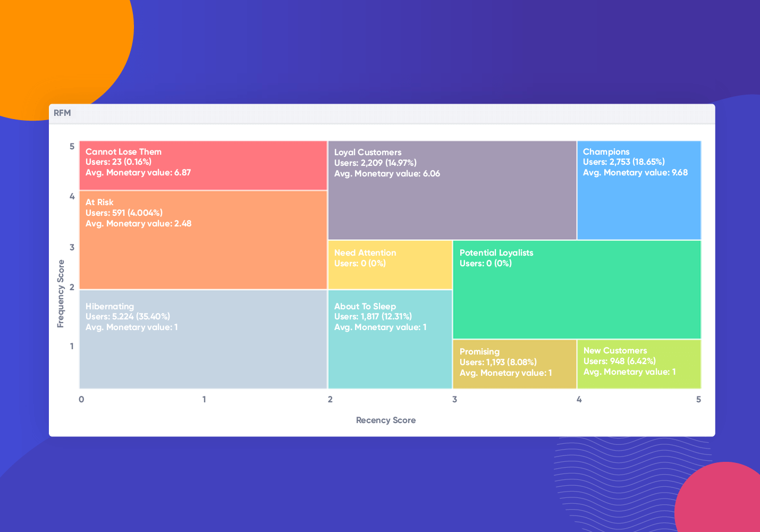
Task: Open the Champions segment block
Action: click(x=639, y=190)
